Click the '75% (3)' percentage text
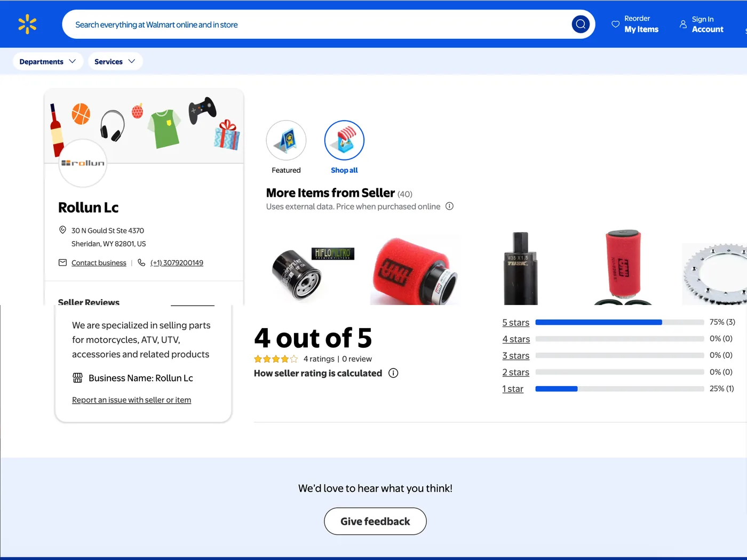Viewport: 747px width, 560px height. pyautogui.click(x=722, y=322)
